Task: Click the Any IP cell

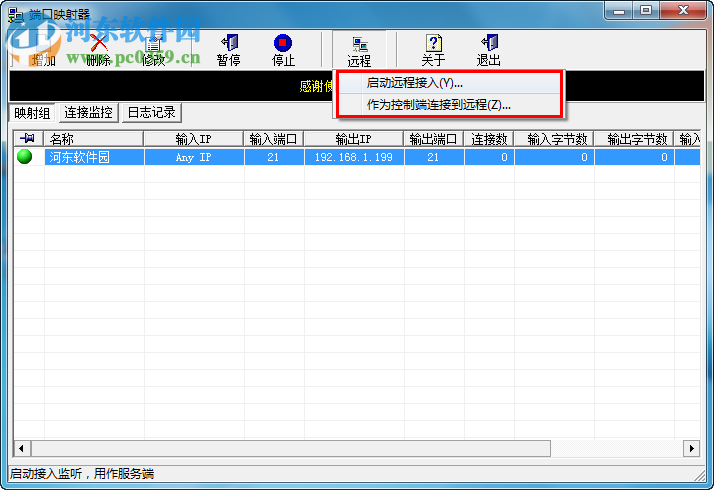Action: [x=194, y=157]
